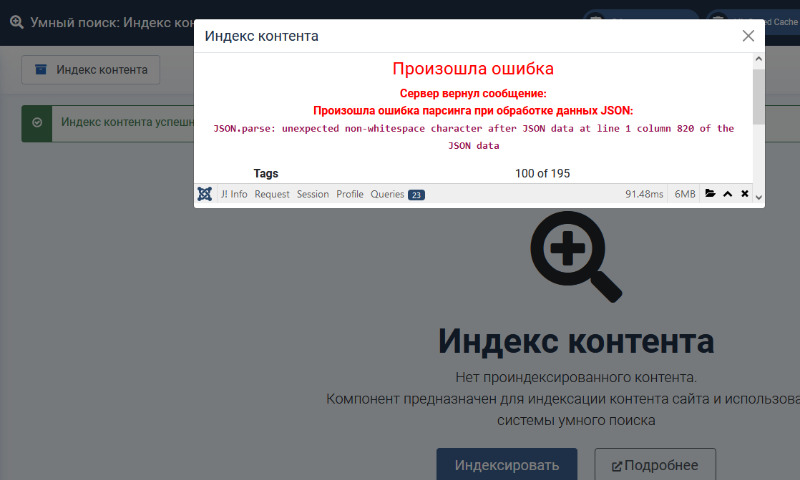Click the green success alert icon
800x480 pixels.
(37, 122)
